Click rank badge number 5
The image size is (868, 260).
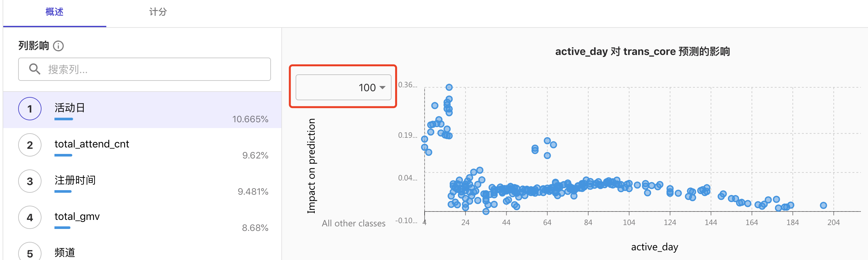[29, 253]
